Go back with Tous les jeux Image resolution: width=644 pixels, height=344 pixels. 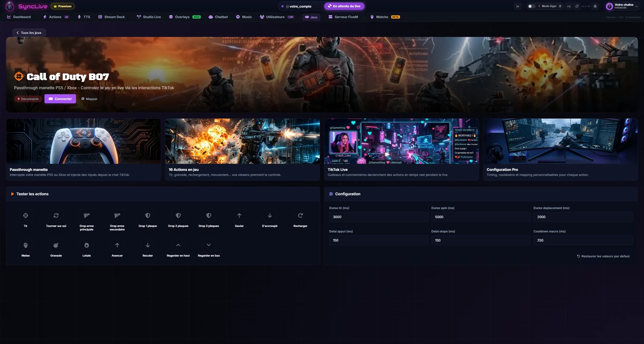[29, 33]
